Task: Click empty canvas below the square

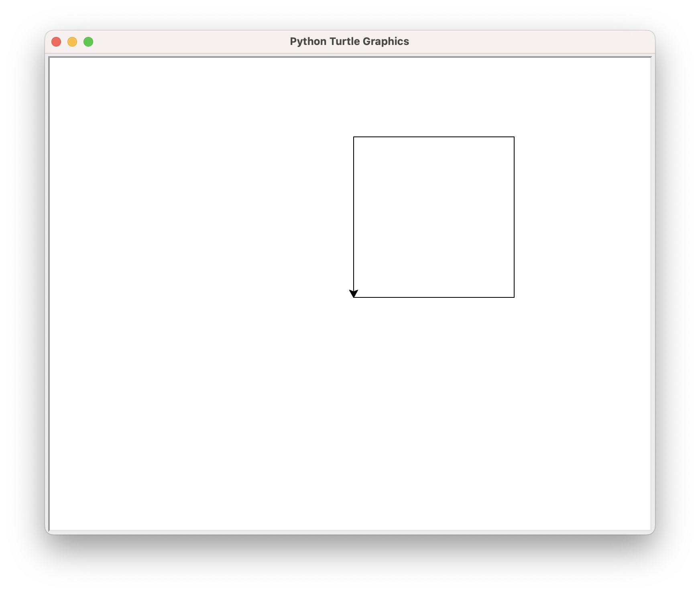Action: (434, 401)
